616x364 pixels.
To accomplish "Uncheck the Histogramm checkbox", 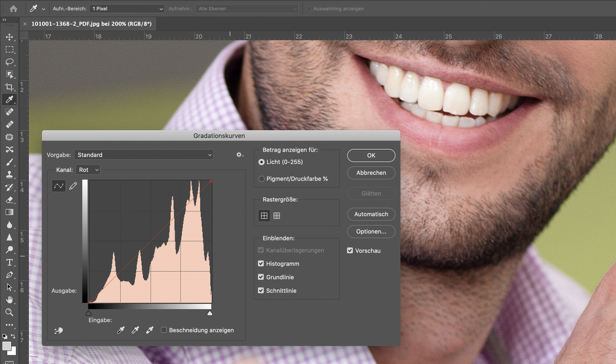I will (x=261, y=264).
